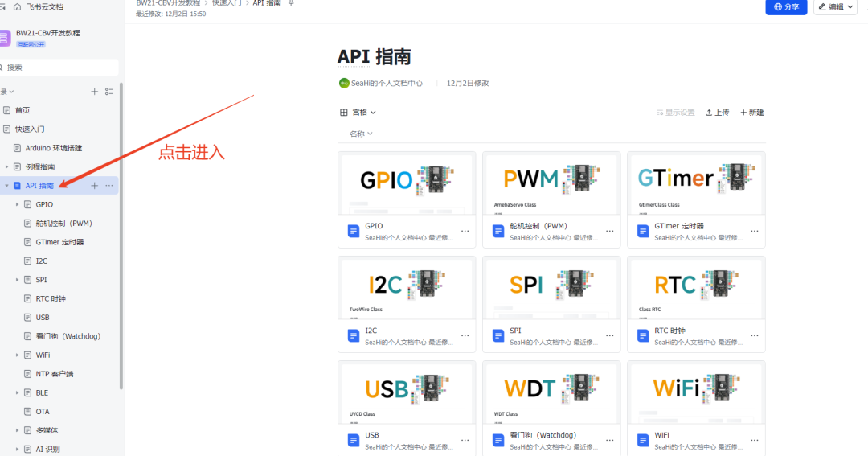Click the collapse-all tree icon in sidebar header

pyautogui.click(x=109, y=92)
